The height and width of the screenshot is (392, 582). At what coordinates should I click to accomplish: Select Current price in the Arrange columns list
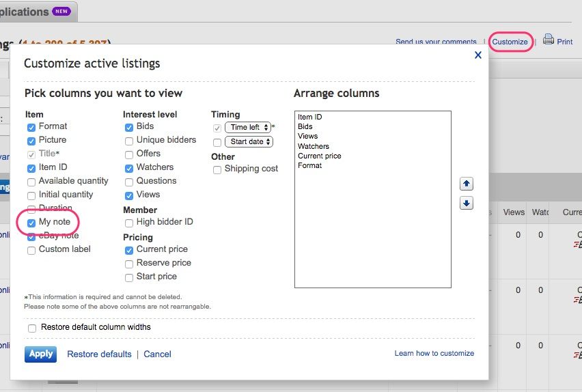pyautogui.click(x=320, y=156)
